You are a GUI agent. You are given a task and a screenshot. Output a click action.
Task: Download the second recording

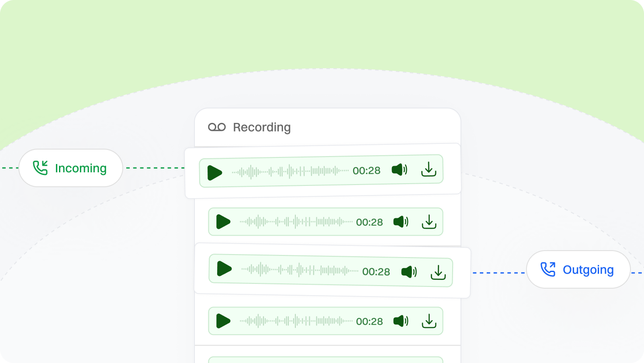429,222
